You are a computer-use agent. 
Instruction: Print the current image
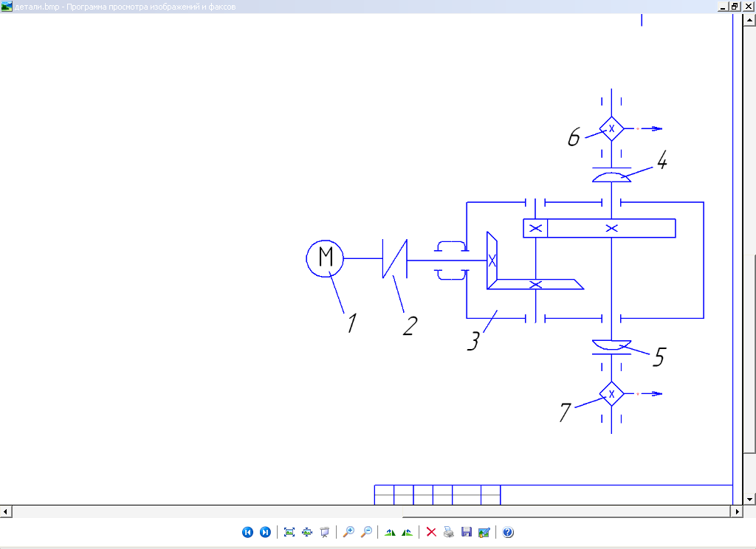pos(448,532)
